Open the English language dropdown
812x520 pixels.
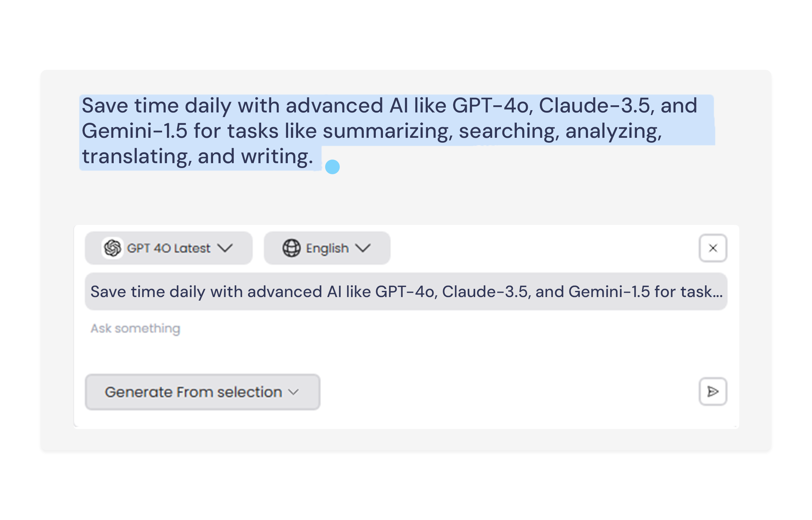(x=327, y=248)
